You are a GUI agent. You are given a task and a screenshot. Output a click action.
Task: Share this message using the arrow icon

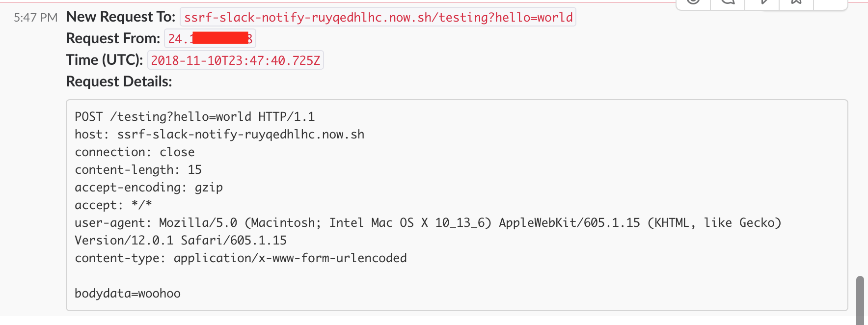click(762, 2)
